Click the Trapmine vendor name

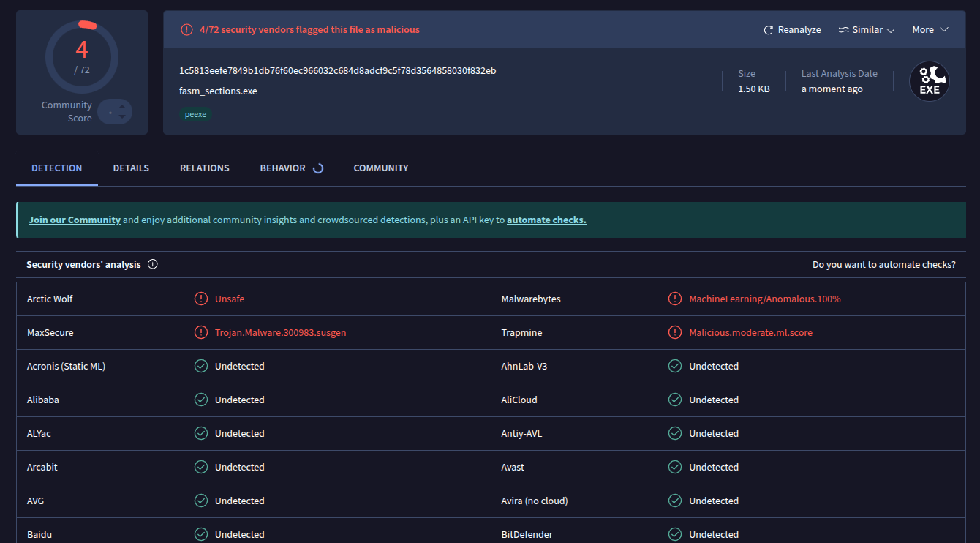[x=521, y=332]
